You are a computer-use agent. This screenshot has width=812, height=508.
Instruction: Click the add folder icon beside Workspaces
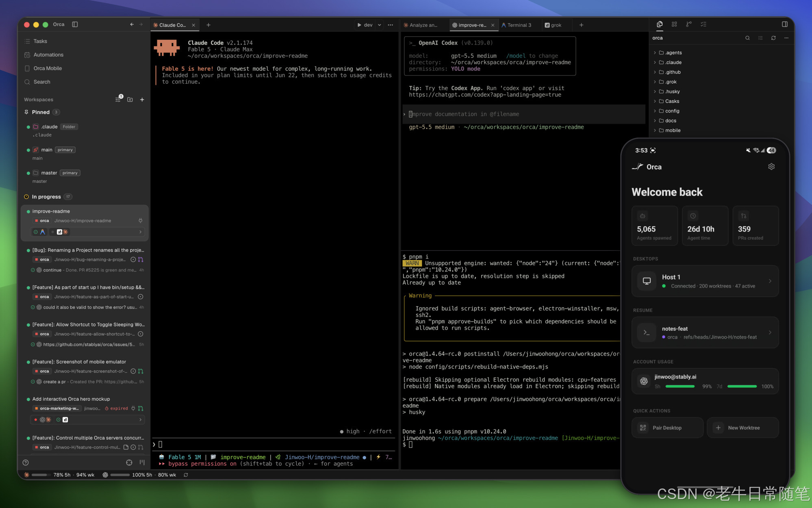(x=130, y=99)
